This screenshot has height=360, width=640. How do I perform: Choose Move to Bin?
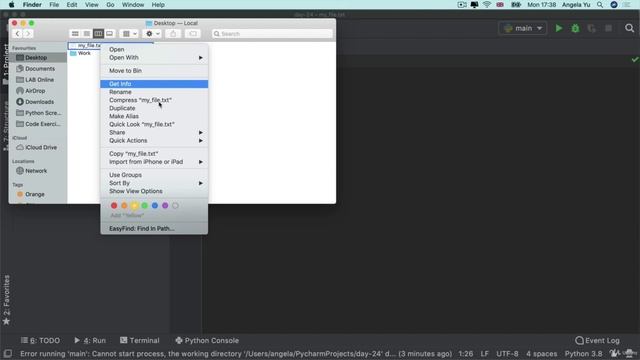tap(154, 71)
